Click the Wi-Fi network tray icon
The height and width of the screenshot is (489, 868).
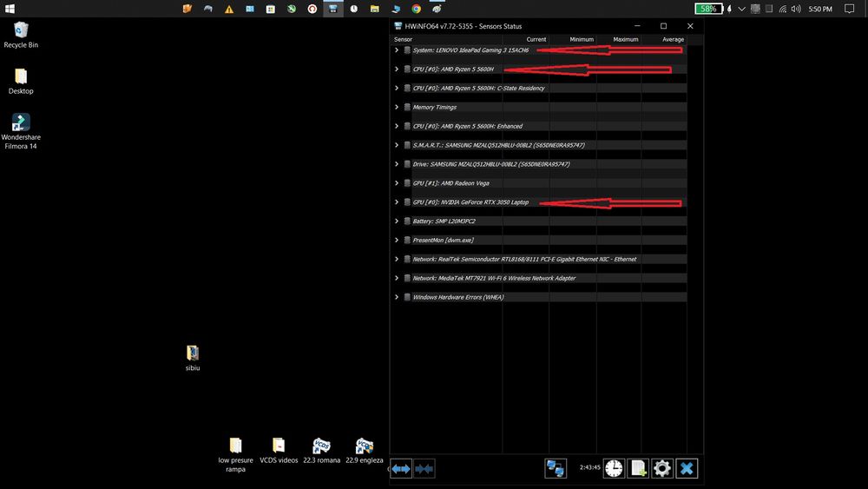[783, 9]
